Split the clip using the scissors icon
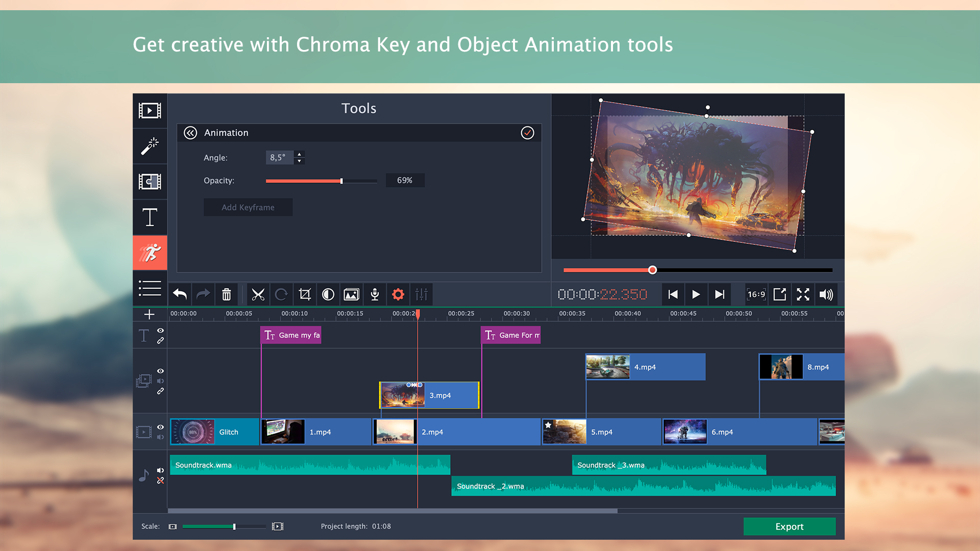Screen dimensions: 980x551 click(258, 294)
